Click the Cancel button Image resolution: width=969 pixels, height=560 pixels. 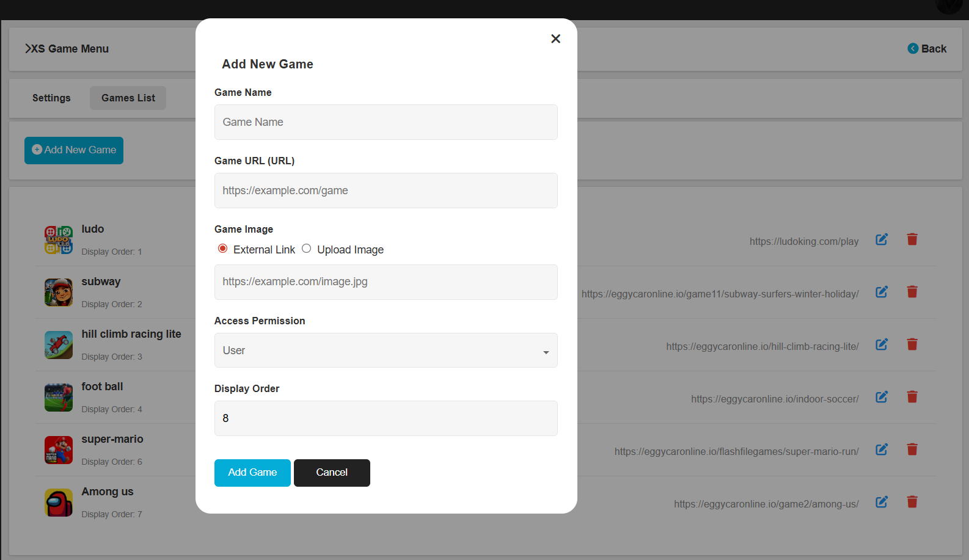332,473
